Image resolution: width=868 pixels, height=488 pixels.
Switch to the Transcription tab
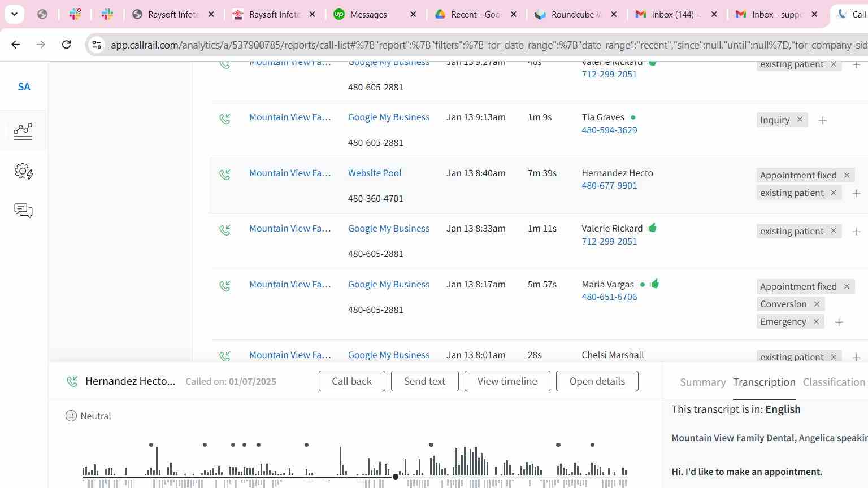[x=764, y=382]
